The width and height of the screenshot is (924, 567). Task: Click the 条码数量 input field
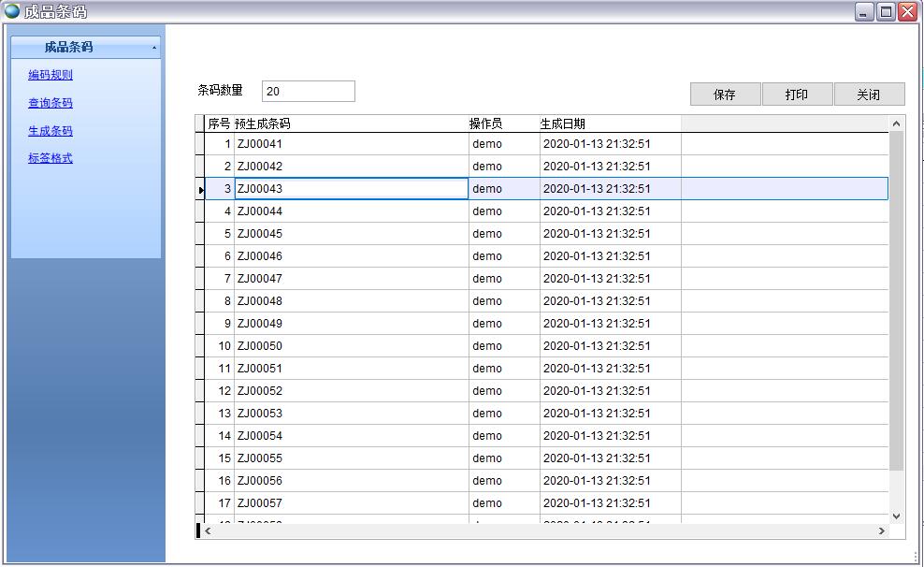coord(308,91)
